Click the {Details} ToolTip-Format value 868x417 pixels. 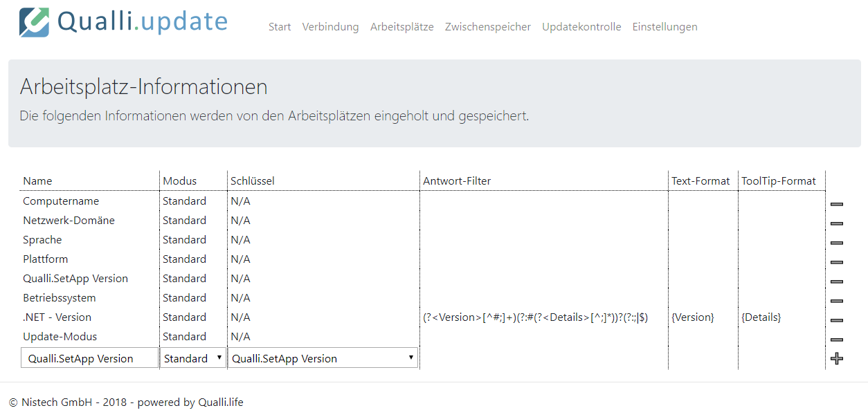tap(761, 317)
